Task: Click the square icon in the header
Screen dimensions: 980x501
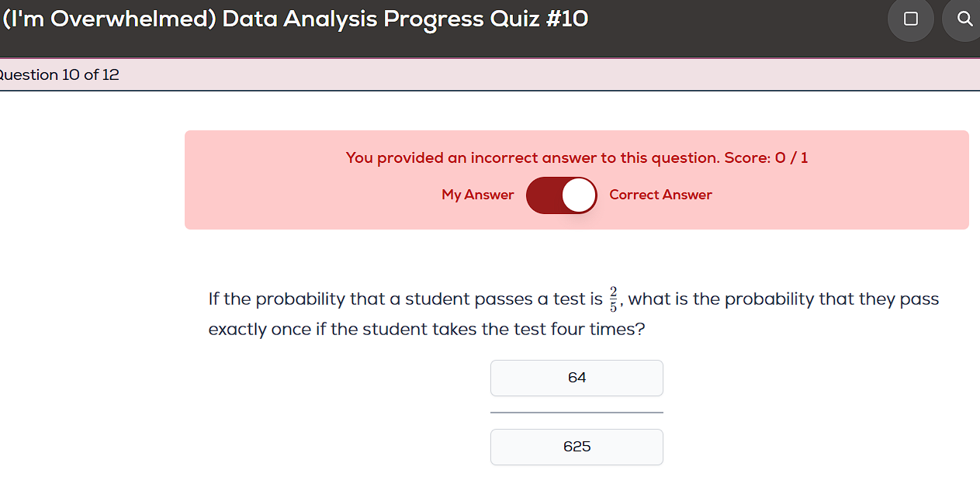Action: click(911, 19)
